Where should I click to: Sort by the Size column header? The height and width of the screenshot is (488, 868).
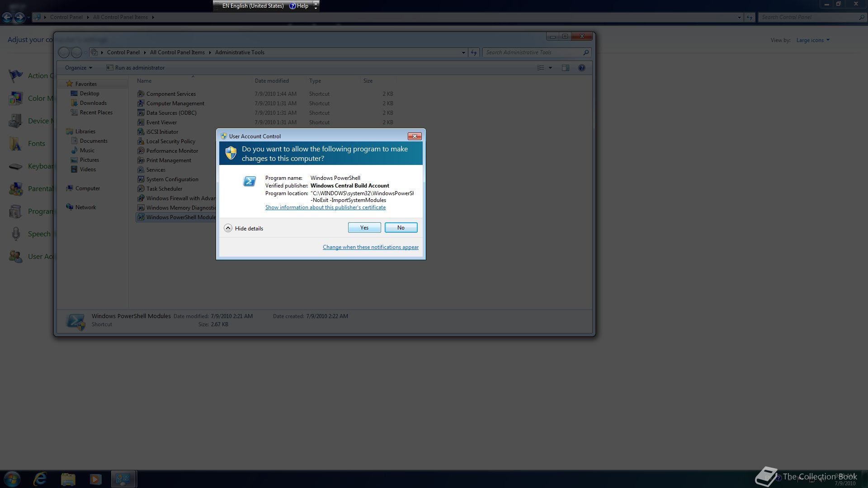pyautogui.click(x=378, y=81)
